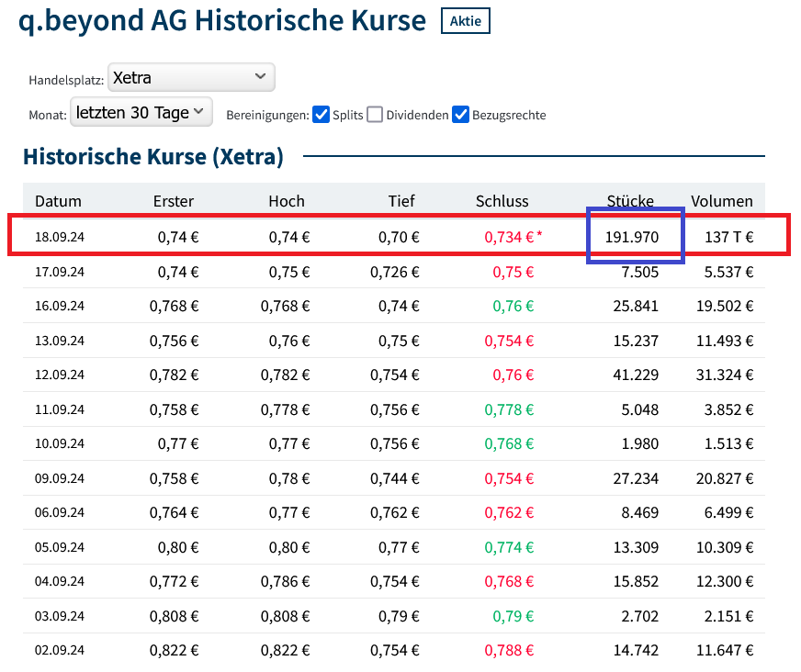Open the Monat dropdown 'letzten 30 Tage'
The width and height of the screenshot is (801, 672).
pyautogui.click(x=141, y=111)
